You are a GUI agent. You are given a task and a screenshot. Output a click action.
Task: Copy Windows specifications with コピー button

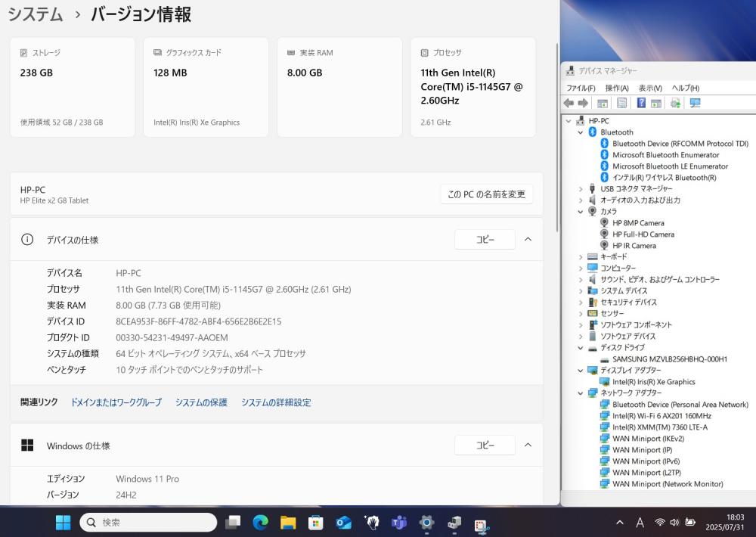coord(485,445)
